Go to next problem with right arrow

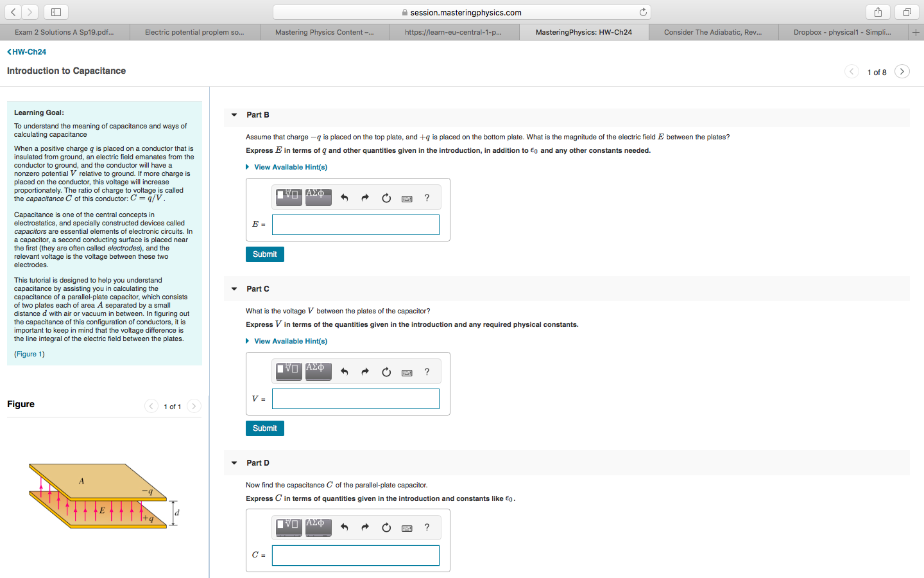(902, 72)
